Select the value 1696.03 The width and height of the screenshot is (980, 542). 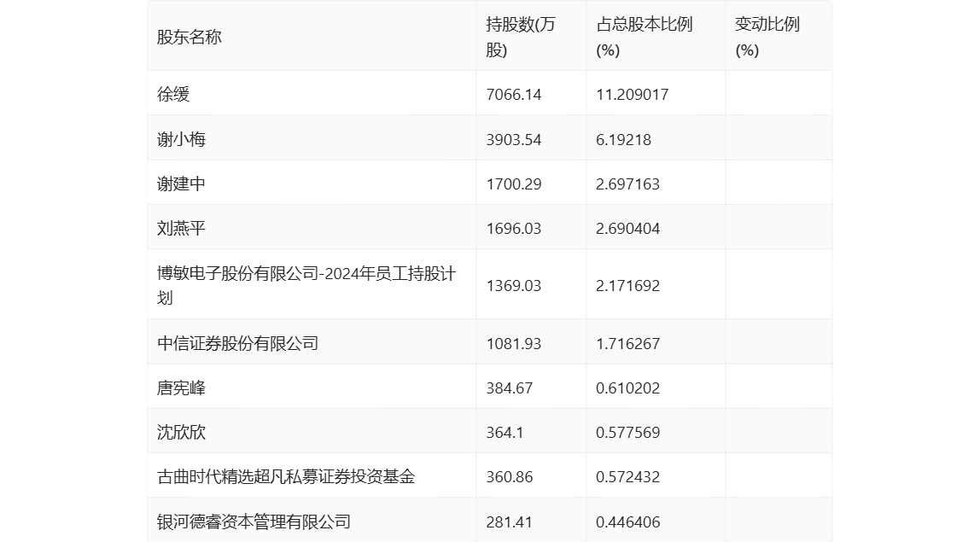click(x=514, y=228)
